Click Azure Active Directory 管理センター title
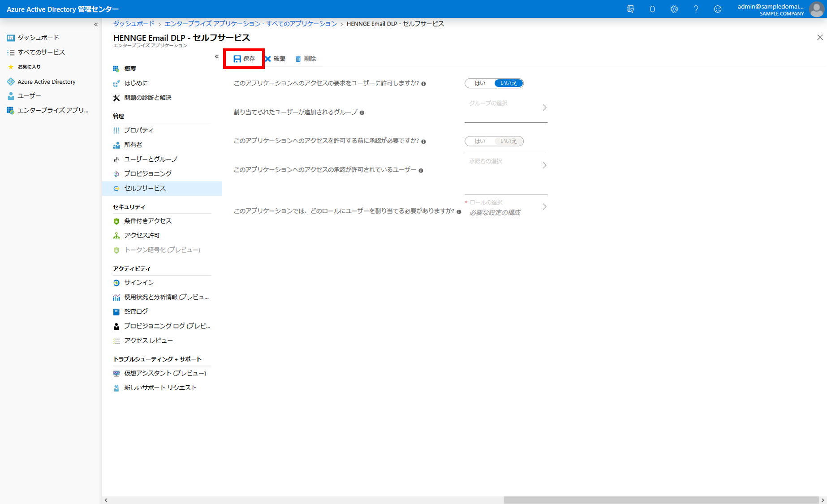The width and height of the screenshot is (827, 504). [63, 9]
